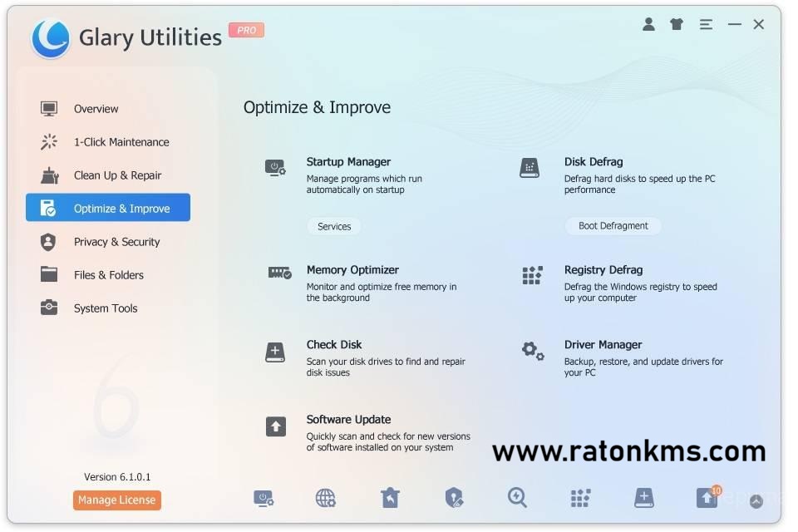Screen dimensions: 798x532
Task: Expand the bottom toolbar with up arrow
Action: tap(756, 501)
